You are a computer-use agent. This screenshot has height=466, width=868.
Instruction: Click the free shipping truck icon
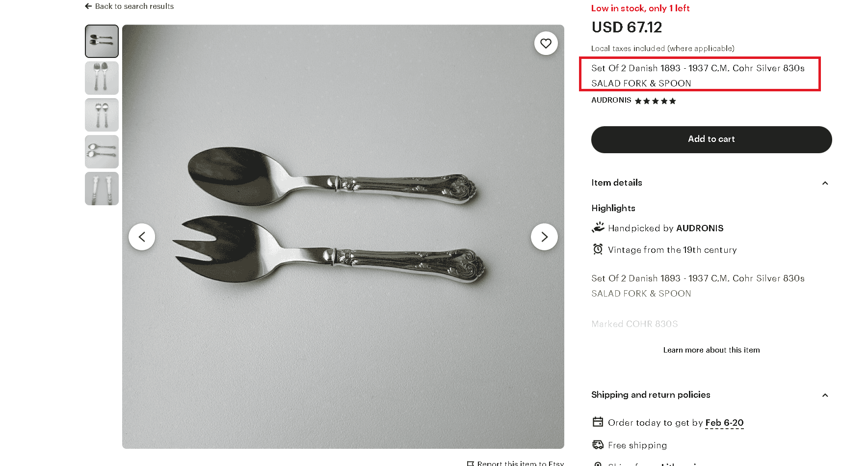point(598,444)
